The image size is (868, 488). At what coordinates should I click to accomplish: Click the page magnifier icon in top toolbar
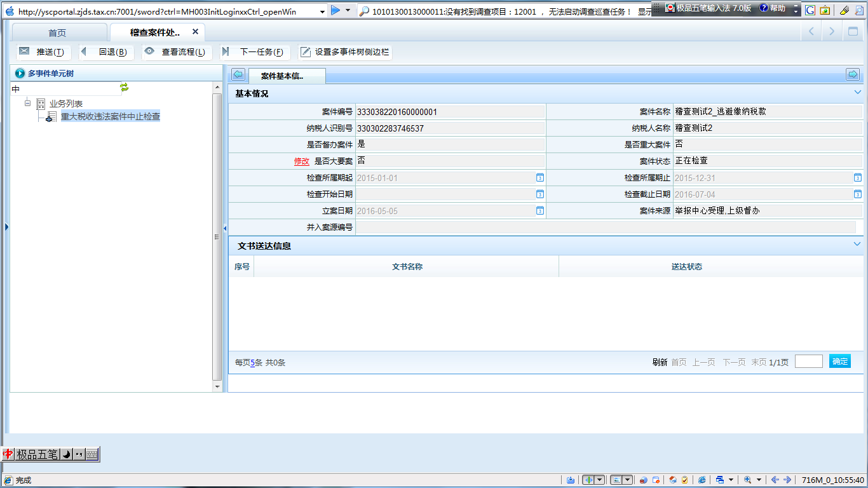(x=859, y=10)
